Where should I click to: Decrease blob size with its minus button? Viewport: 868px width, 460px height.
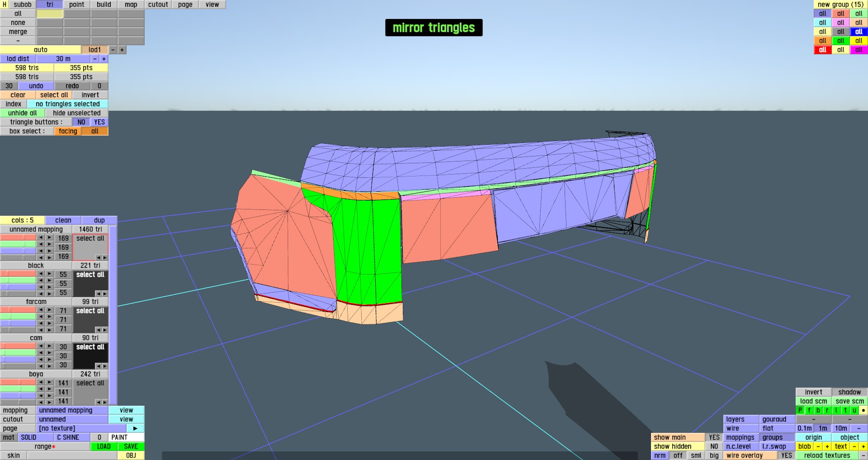coord(818,446)
